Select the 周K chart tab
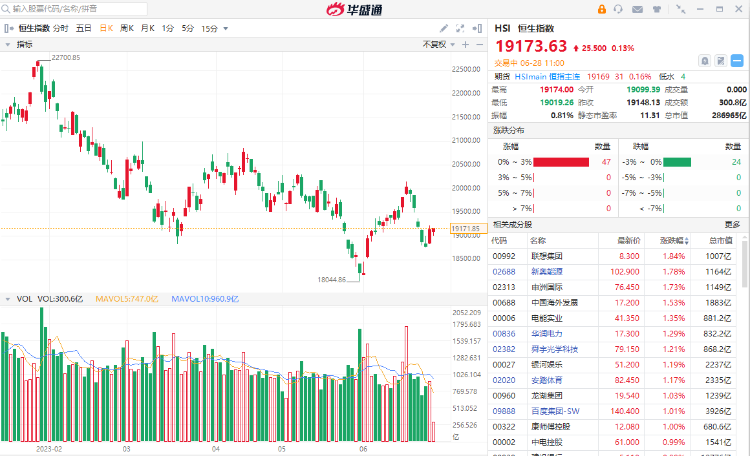 coord(127,29)
